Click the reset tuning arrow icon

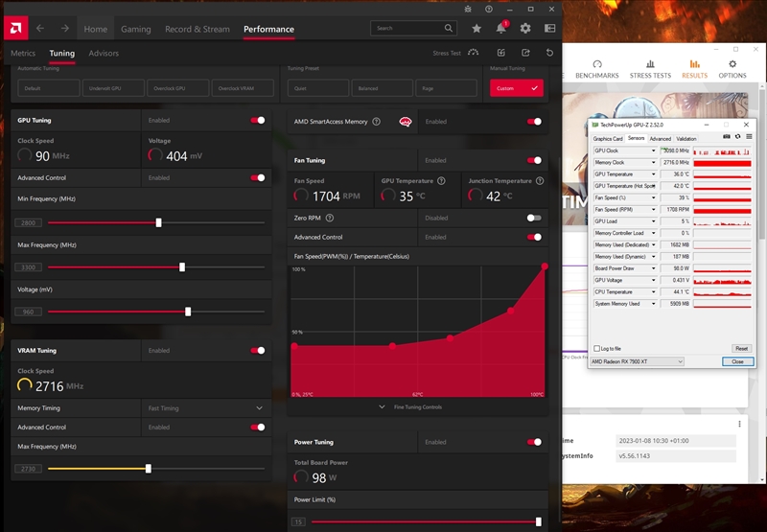[549, 53]
